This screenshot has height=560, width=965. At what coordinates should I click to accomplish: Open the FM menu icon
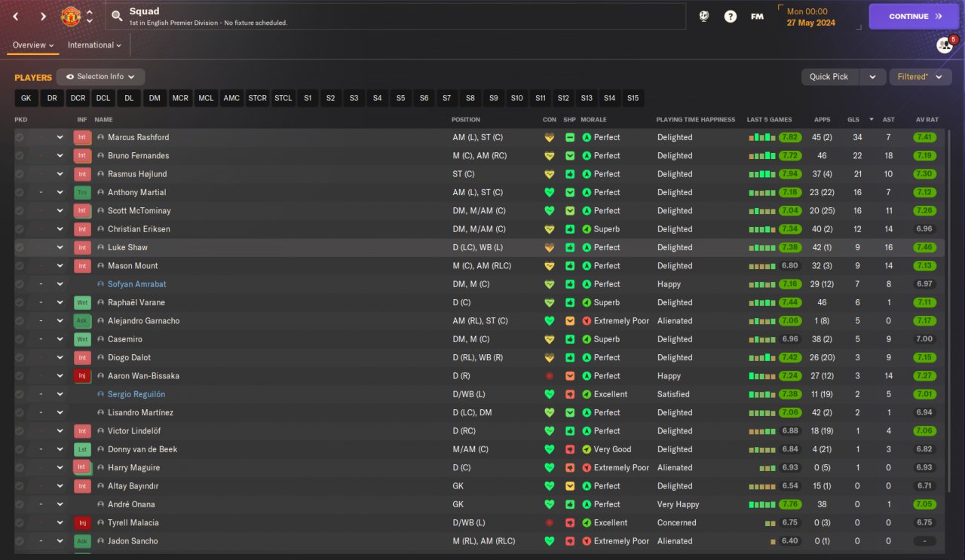(x=757, y=16)
